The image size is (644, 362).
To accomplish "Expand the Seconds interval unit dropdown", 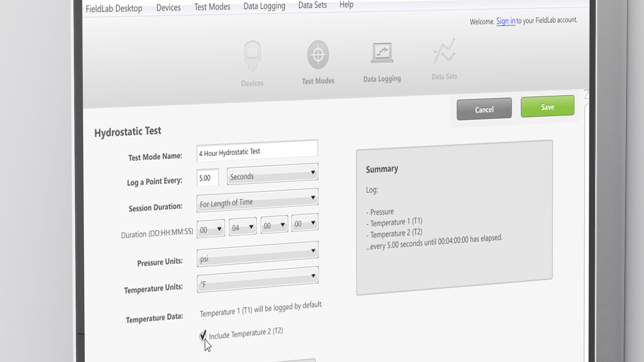I will click(x=272, y=174).
